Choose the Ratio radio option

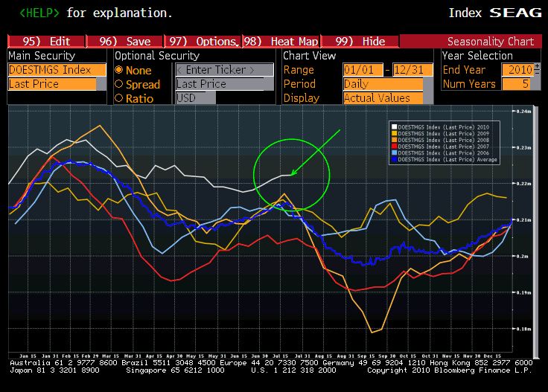(119, 98)
